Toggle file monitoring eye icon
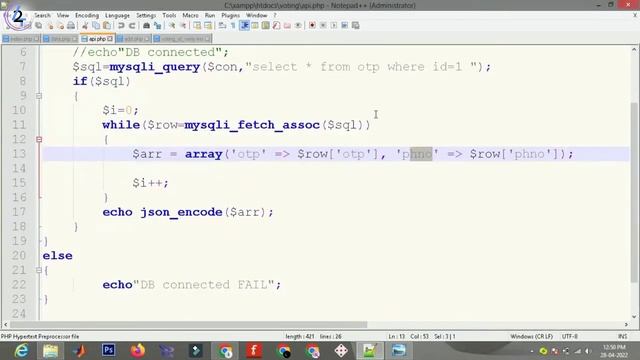The height and width of the screenshot is (360, 640). point(298,26)
